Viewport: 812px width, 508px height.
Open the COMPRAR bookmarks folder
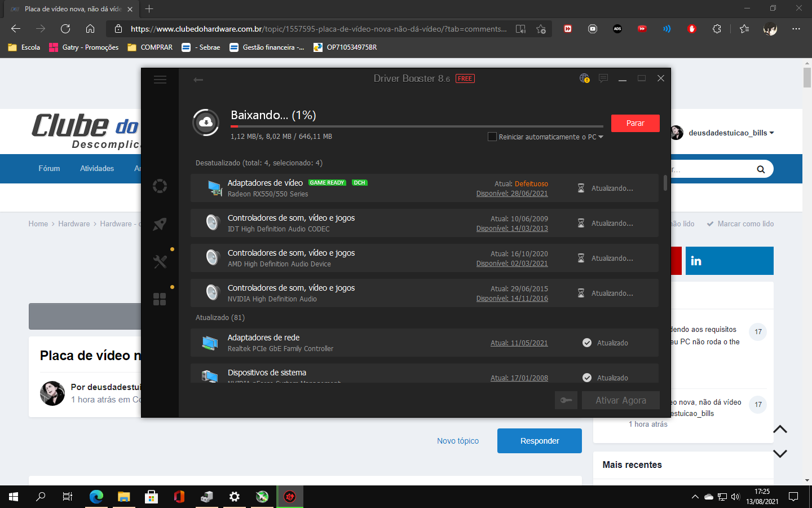tap(150, 47)
